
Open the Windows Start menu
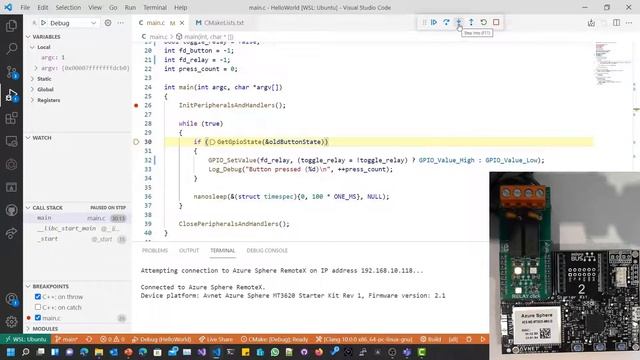11,352
